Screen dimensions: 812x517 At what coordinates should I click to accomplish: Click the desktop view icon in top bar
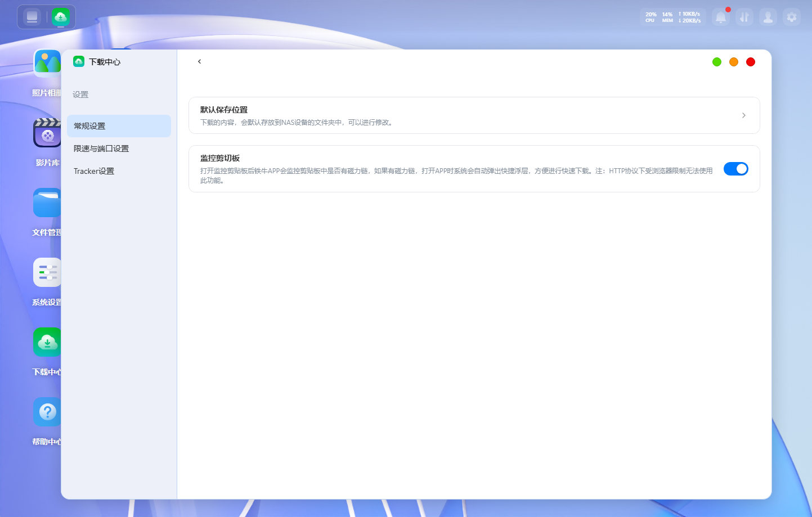(32, 17)
